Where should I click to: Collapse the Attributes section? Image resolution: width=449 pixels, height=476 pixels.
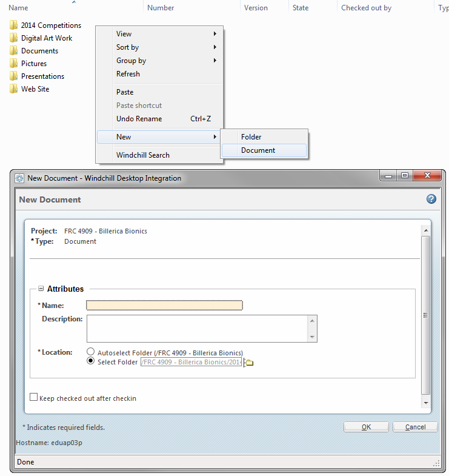point(41,289)
